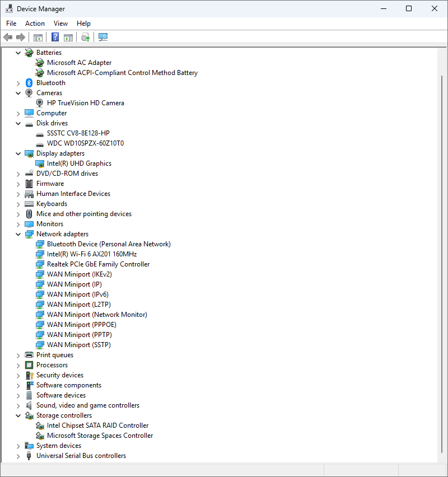Select WAN Miniport (IKEv2)
This screenshot has height=477, width=448.
[80, 274]
